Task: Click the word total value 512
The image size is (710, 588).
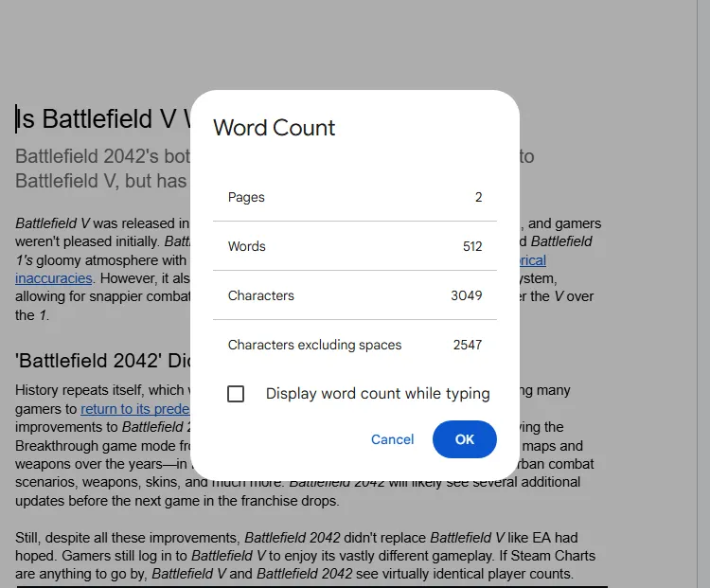Action: point(472,246)
